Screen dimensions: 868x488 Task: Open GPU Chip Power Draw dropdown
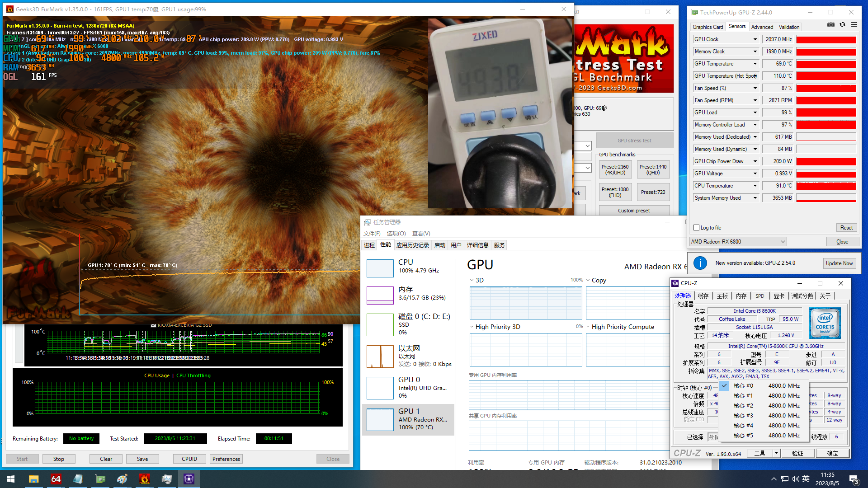tap(755, 161)
